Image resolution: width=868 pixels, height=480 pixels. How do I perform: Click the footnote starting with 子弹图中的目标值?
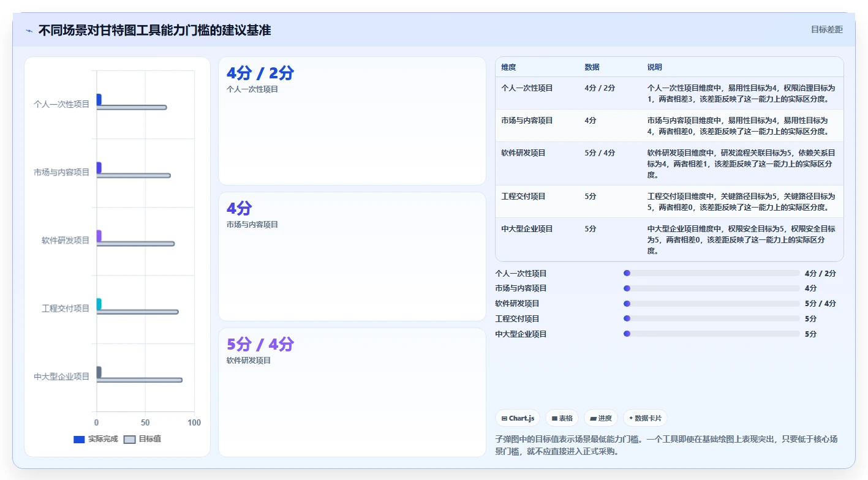(x=666, y=446)
